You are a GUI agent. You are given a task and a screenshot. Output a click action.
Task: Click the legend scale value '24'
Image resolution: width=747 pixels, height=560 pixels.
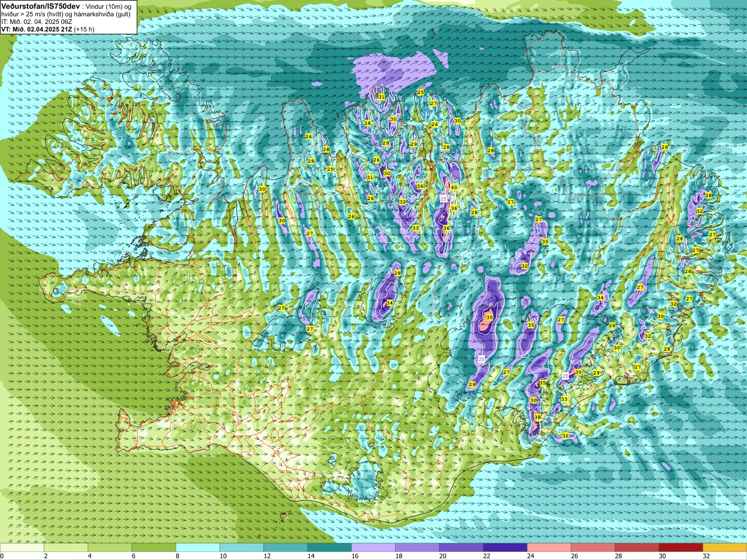click(530, 556)
